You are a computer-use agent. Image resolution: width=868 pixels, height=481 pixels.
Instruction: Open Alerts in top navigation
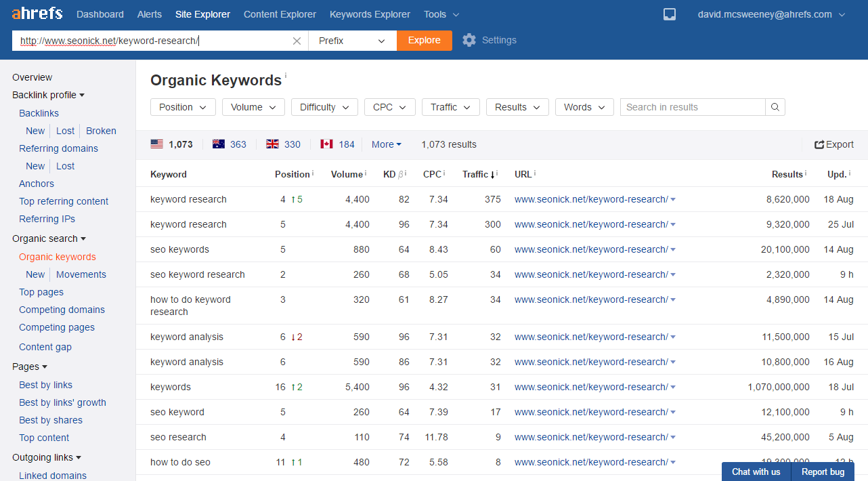pyautogui.click(x=150, y=14)
